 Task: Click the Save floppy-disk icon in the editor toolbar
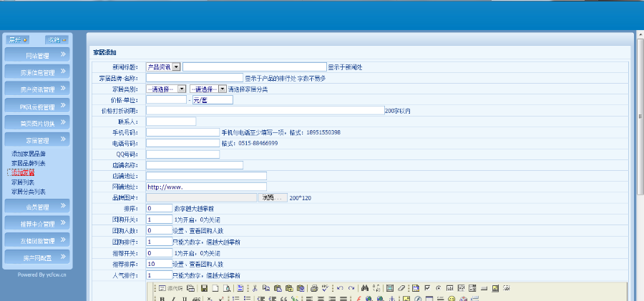point(204,288)
